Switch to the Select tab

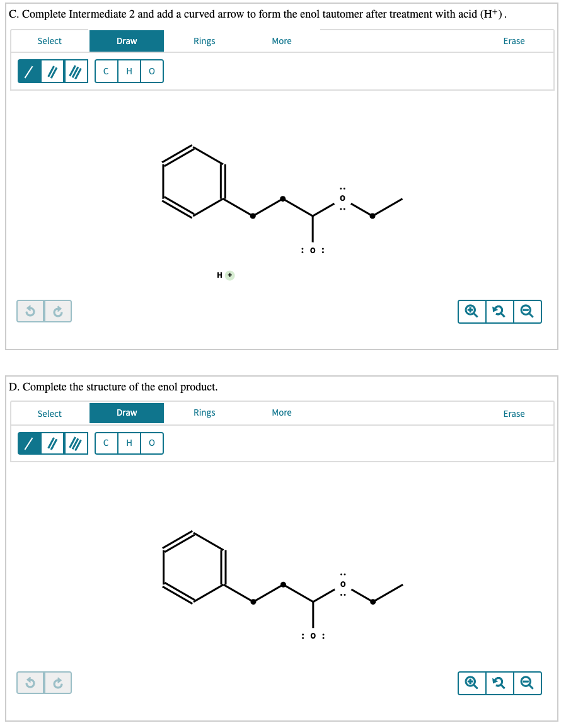coord(50,40)
